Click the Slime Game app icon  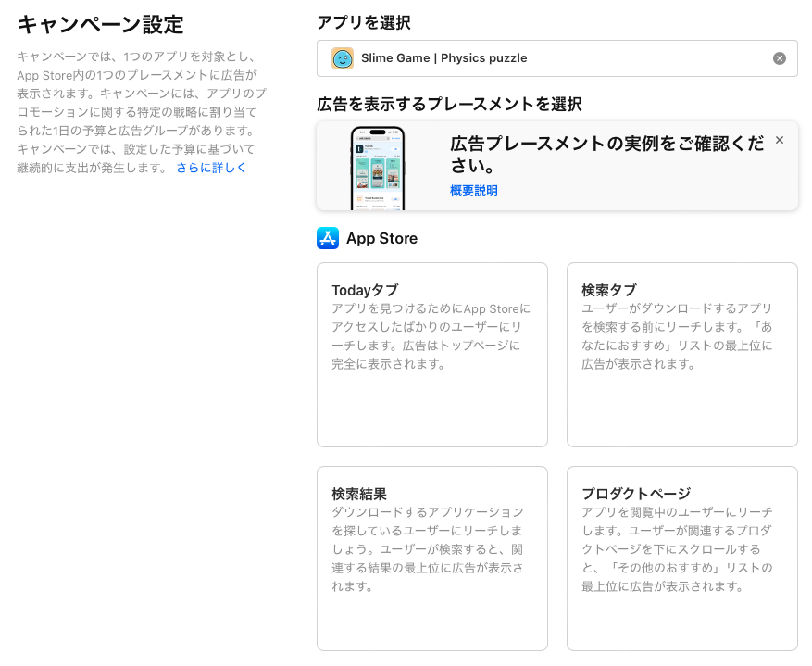click(x=343, y=58)
